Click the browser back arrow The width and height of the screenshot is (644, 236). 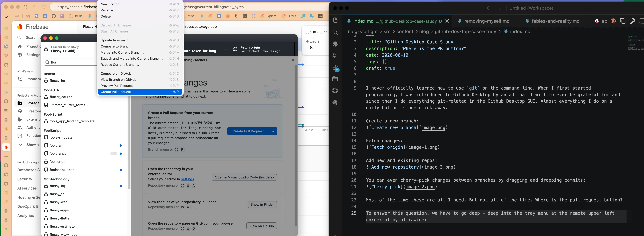coord(35,7)
